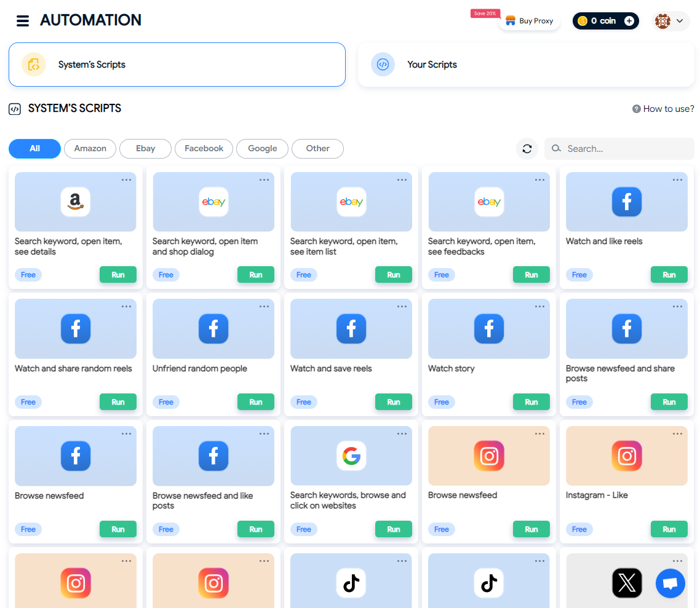This screenshot has height=608, width=700.
Task: Click the Google logo on the search keywords card
Action: point(351,456)
